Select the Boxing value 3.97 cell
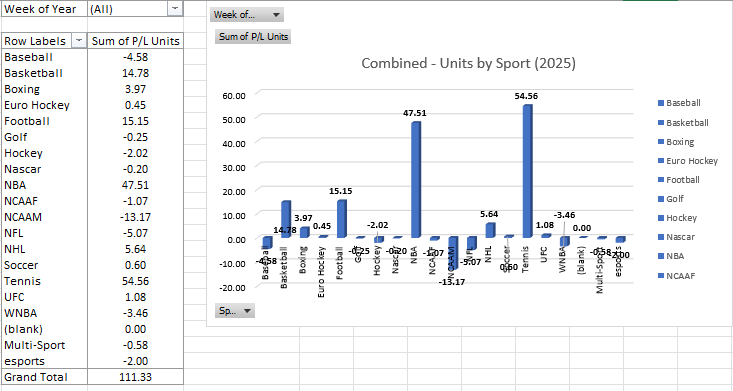Image resolution: width=733 pixels, height=391 pixels. coord(136,89)
